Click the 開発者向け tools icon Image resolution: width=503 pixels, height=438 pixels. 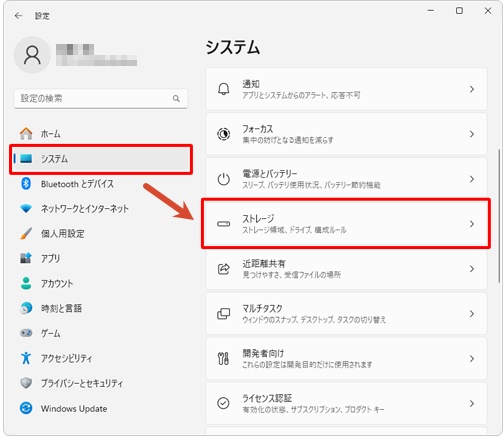pos(223,359)
